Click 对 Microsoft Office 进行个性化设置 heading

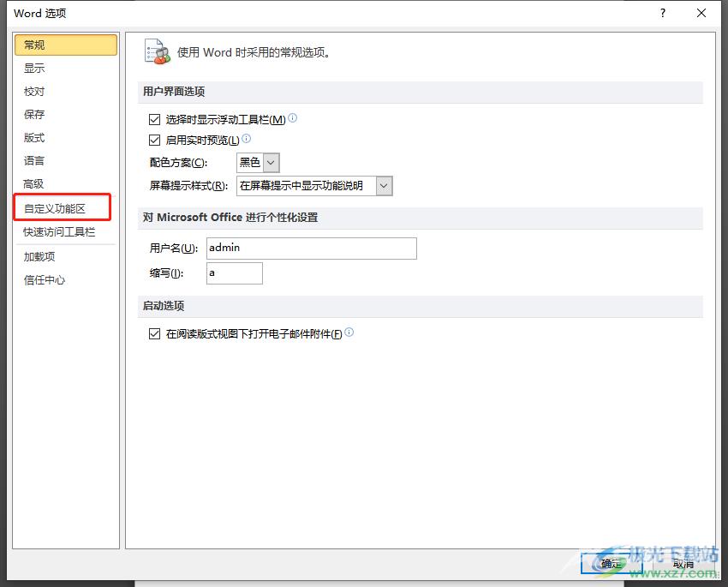click(230, 218)
